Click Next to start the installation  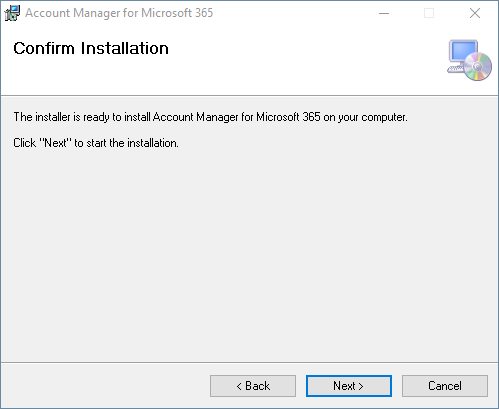[x=349, y=386]
